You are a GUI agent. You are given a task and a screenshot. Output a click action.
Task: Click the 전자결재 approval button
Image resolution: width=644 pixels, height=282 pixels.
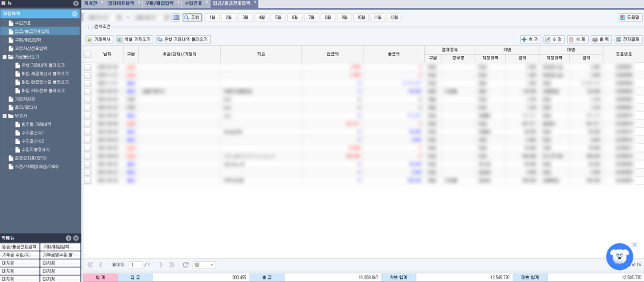click(x=628, y=40)
